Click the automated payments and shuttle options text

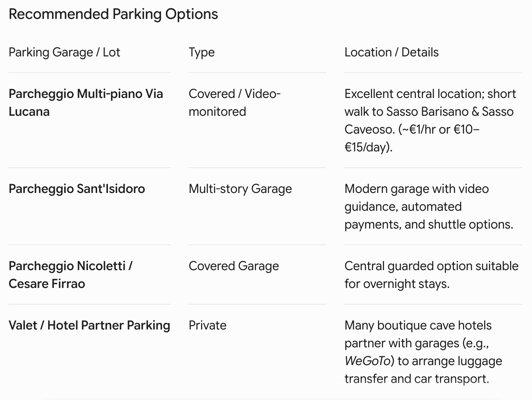click(x=429, y=215)
